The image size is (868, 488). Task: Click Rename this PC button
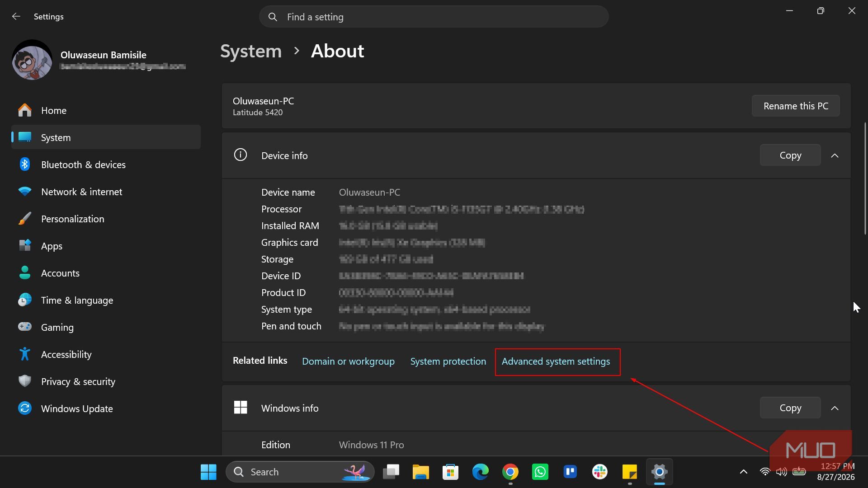pyautogui.click(x=796, y=106)
